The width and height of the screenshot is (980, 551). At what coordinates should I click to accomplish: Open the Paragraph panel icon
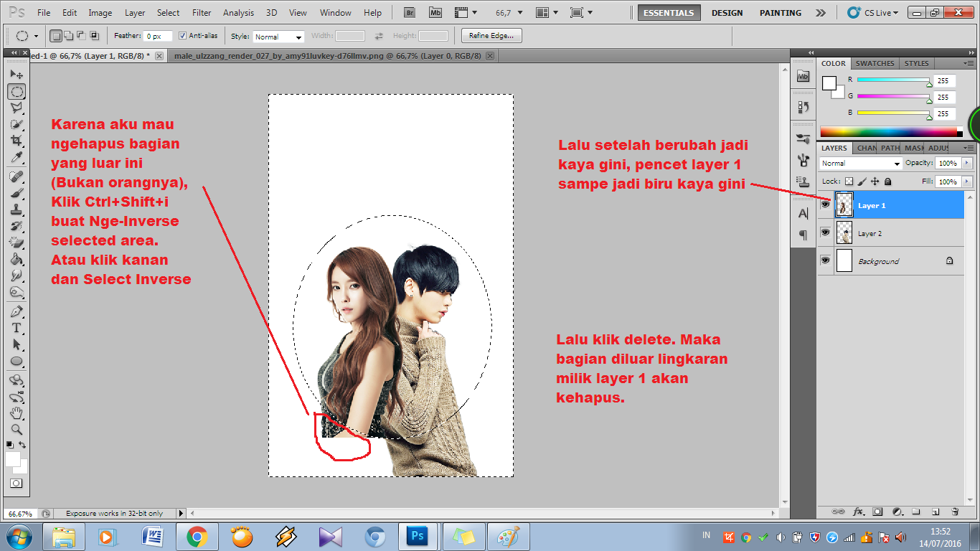[803, 235]
